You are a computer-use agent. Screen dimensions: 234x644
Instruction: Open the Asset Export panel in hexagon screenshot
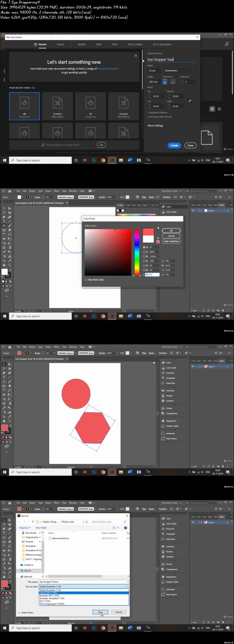tap(169, 438)
